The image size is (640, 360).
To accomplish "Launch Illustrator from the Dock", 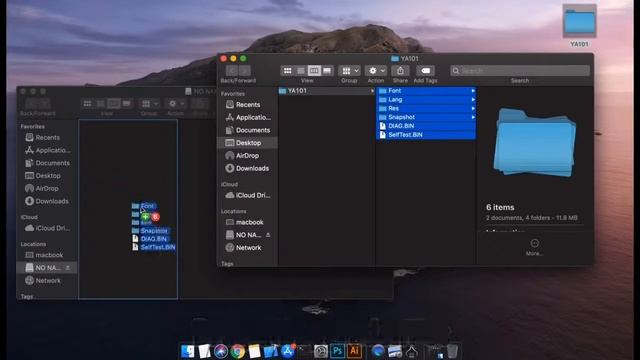I will [x=354, y=351].
